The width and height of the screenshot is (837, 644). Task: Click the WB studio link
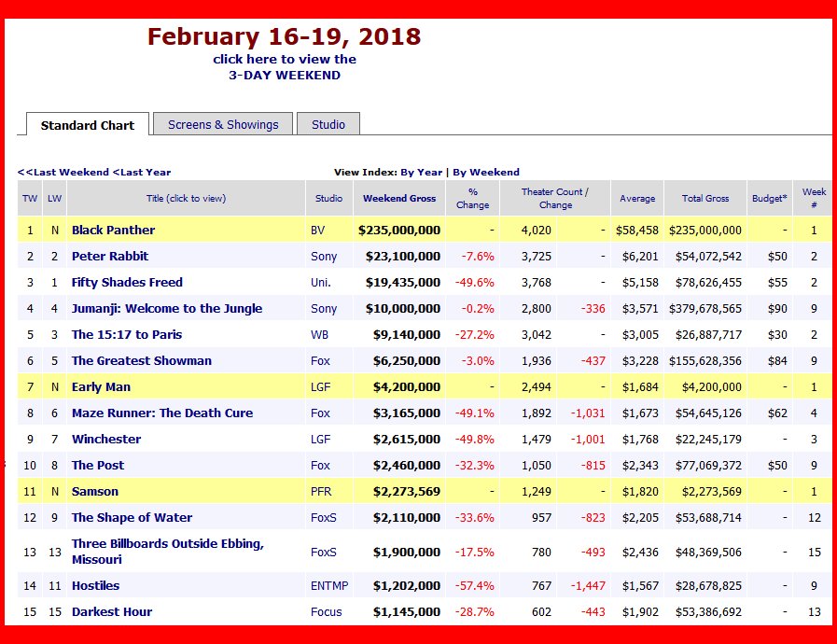(319, 335)
